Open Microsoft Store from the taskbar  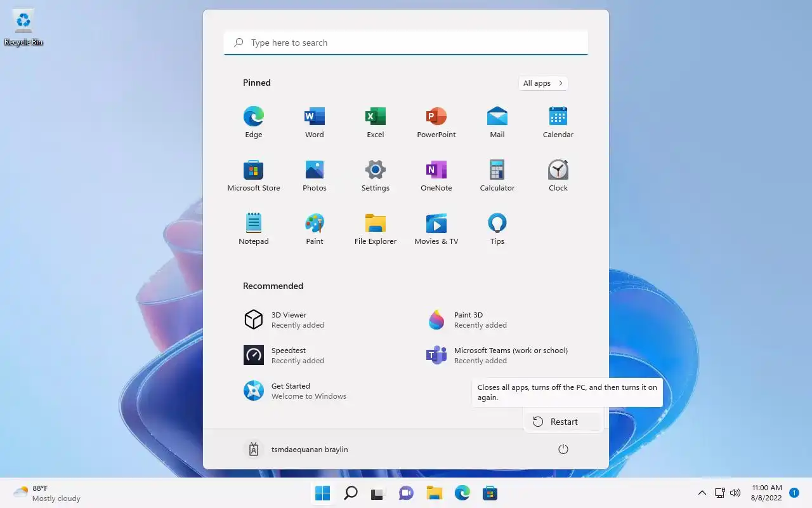tap(490, 493)
